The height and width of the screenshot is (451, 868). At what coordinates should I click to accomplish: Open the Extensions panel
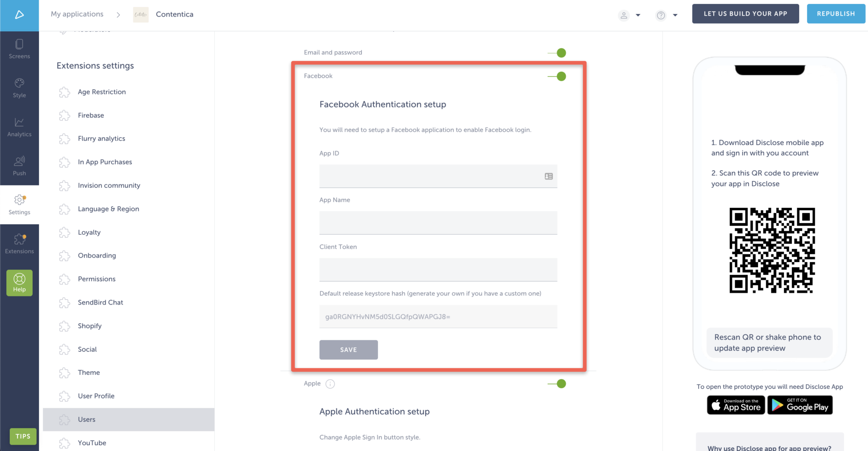coord(19,243)
